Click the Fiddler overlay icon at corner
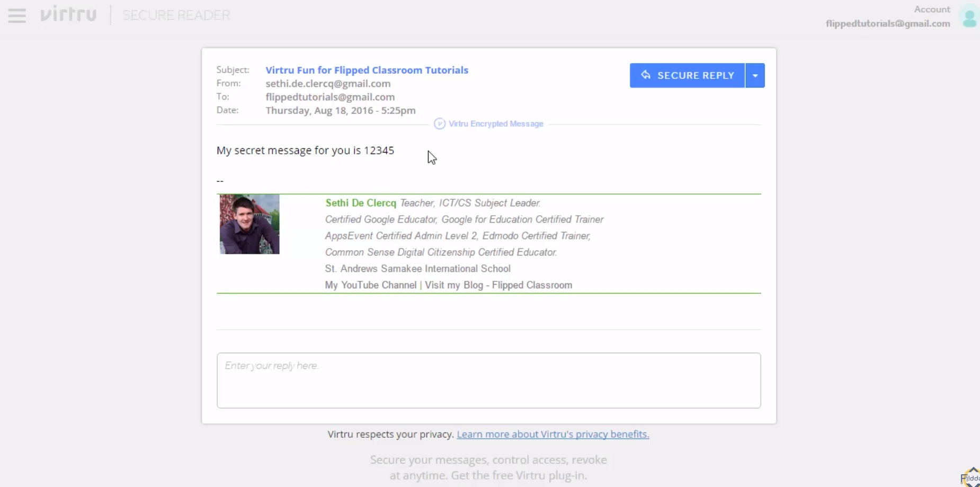 pyautogui.click(x=972, y=477)
